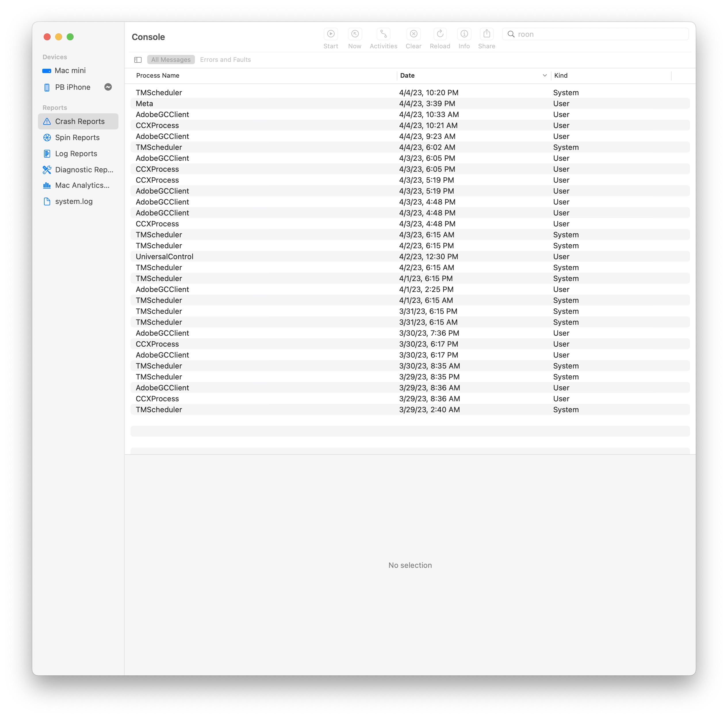Open system.log in sidebar
The image size is (728, 718).
(x=74, y=201)
